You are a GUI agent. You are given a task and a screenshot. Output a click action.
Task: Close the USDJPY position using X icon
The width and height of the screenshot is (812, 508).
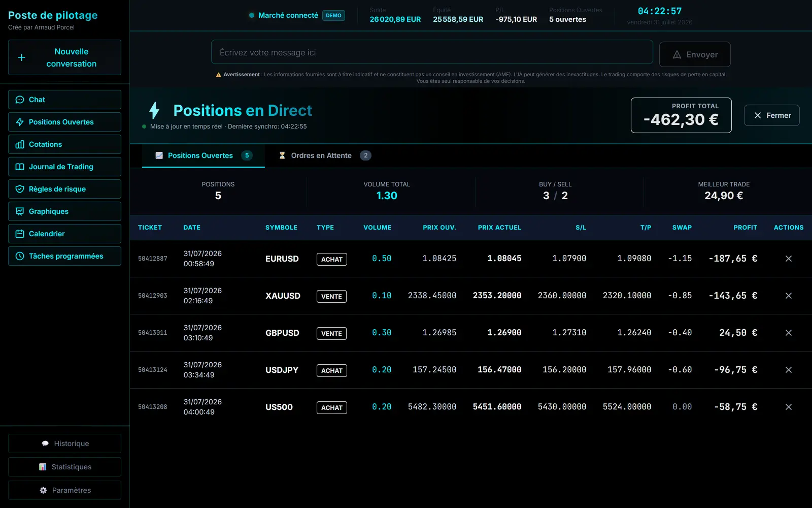[788, 370]
